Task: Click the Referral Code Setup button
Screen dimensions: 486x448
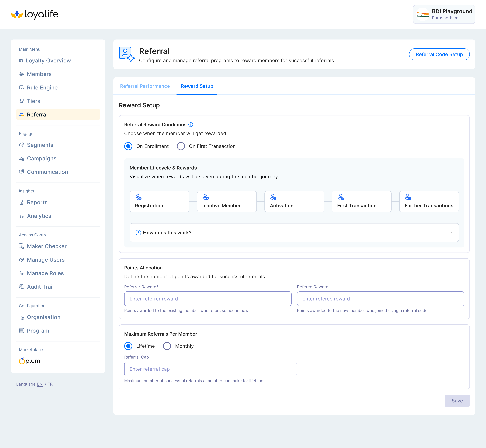Action: click(439, 54)
